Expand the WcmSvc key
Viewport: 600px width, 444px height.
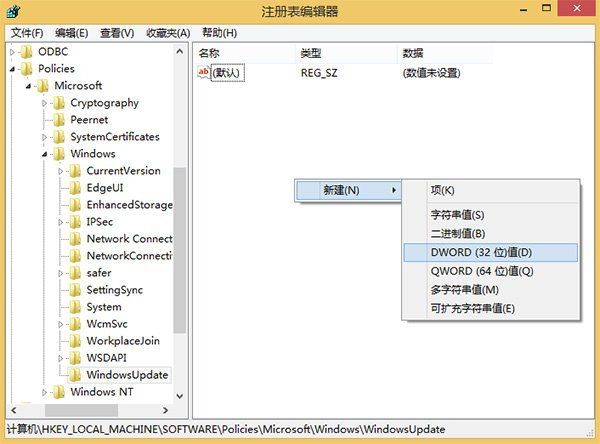point(60,324)
